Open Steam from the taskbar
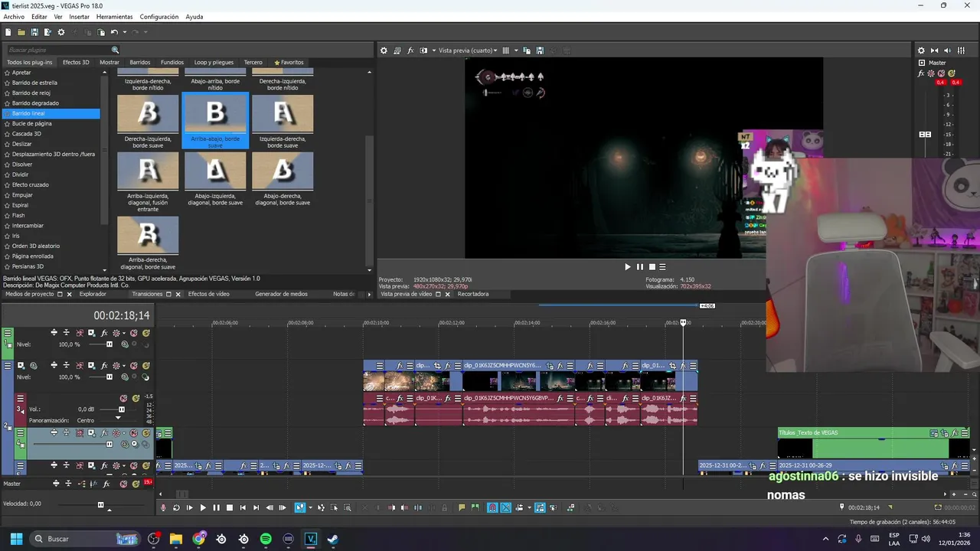Screen dimensions: 980x551 click(x=332, y=539)
